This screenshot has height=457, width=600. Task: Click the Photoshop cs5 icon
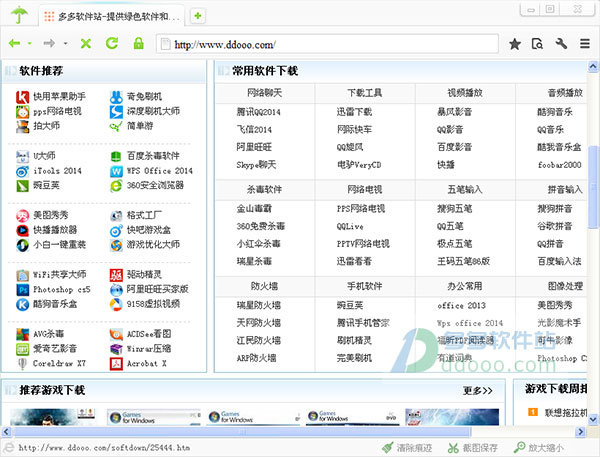22,290
